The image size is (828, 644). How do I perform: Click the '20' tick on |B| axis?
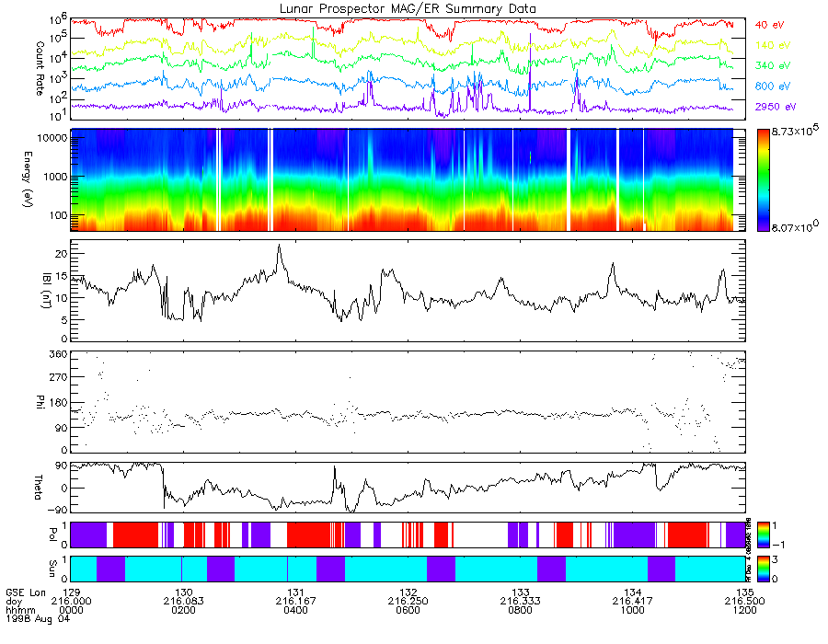[62, 253]
